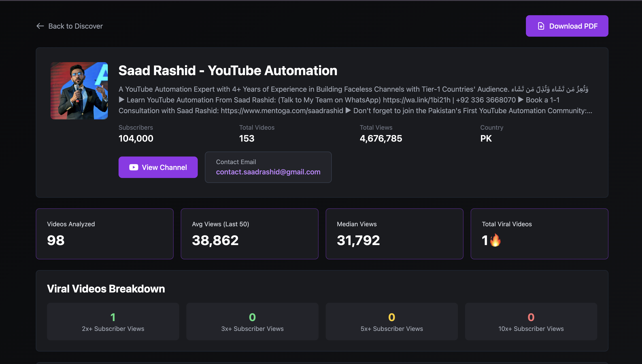Click the 5x+ Subscriber Views tile
This screenshot has width=642, height=364.
tap(391, 322)
